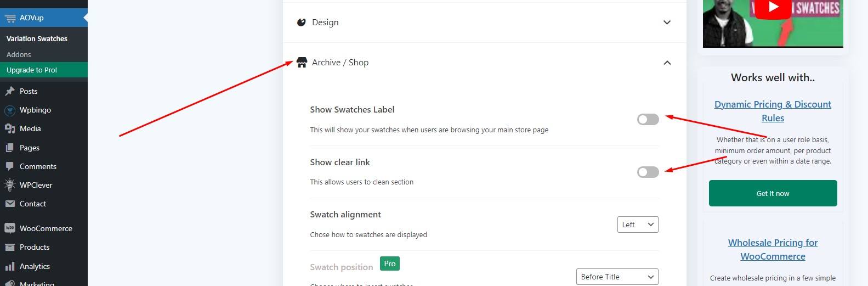The height and width of the screenshot is (286, 868).
Task: Expand the Design section chevron
Action: click(x=667, y=23)
